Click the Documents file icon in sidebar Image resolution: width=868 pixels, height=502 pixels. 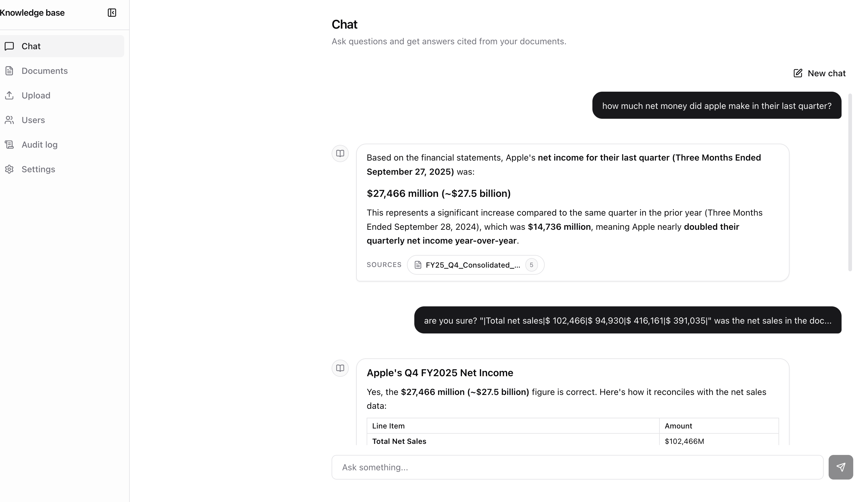coord(9,71)
